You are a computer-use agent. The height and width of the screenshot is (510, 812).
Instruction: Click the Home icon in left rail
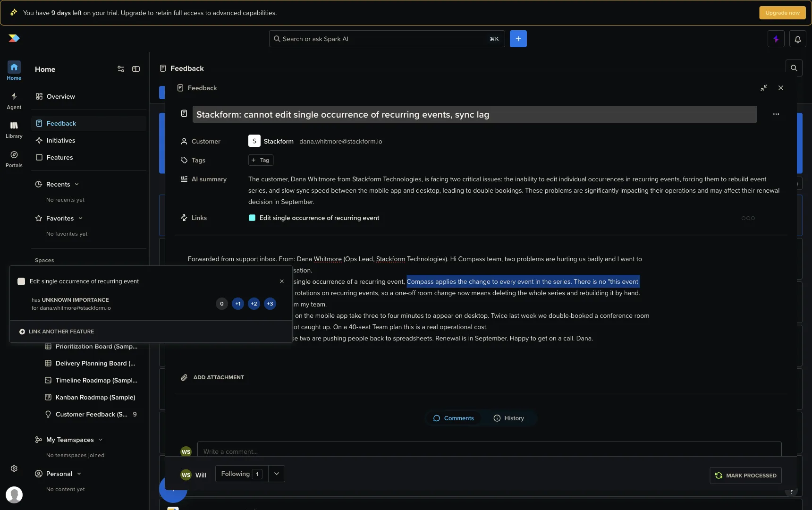click(14, 67)
